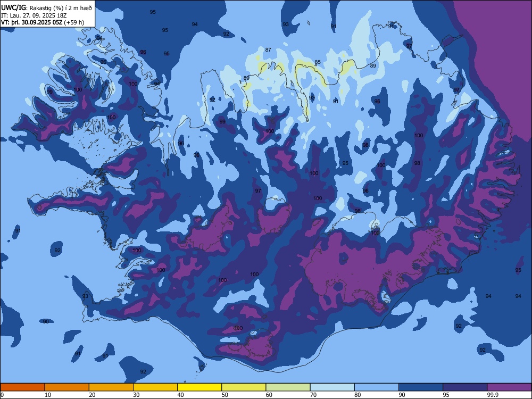
Task: Choose the 50–60 yellow-green legend swatch
Action: 244,387
